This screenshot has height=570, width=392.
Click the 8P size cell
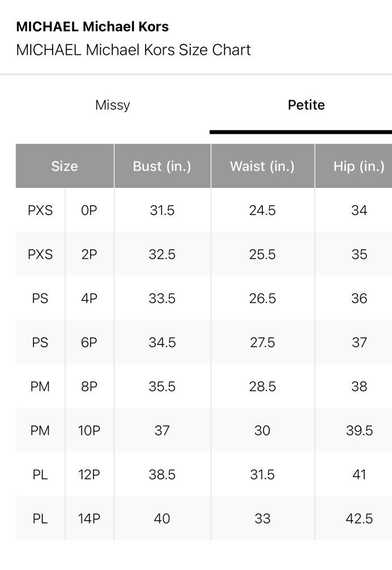89,387
